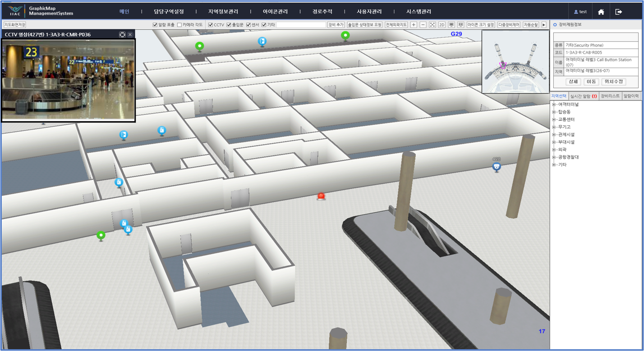
Task: Toggle the 알람 표출 checkbox
Action: (x=155, y=25)
